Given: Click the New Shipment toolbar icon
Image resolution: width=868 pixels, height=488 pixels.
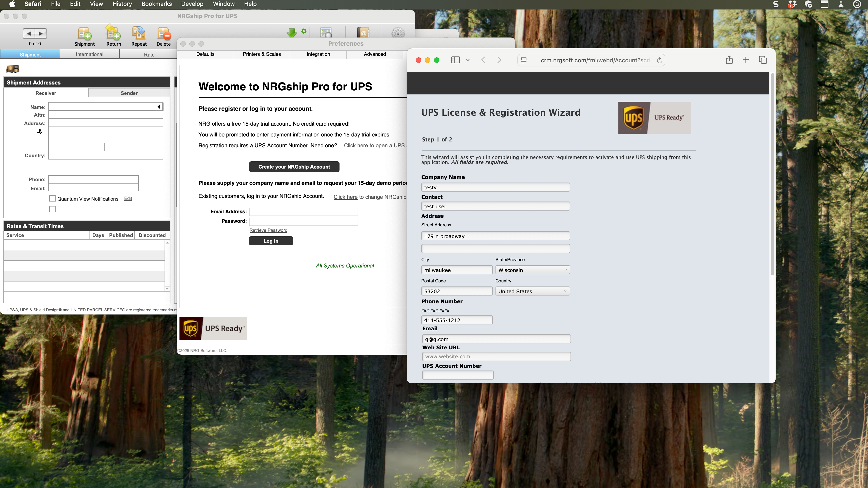Looking at the screenshot, I should [84, 34].
